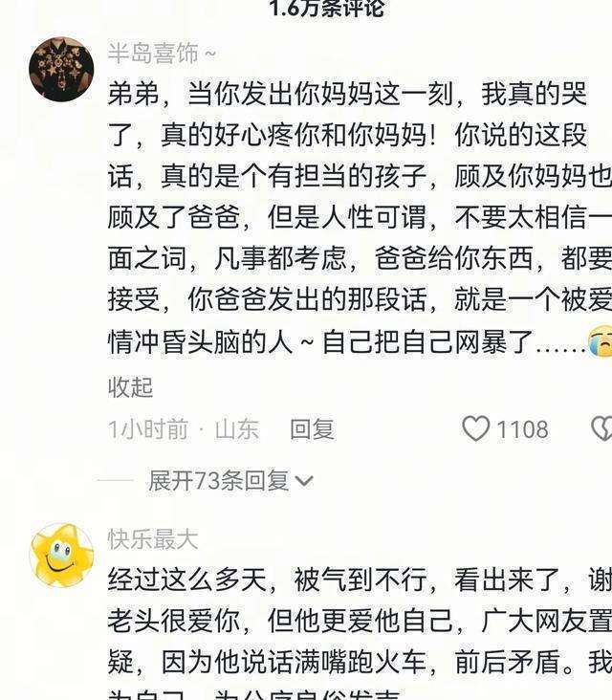Tap first comment text starting 弟弟
Viewport: 612px width, 700px height.
(360, 218)
